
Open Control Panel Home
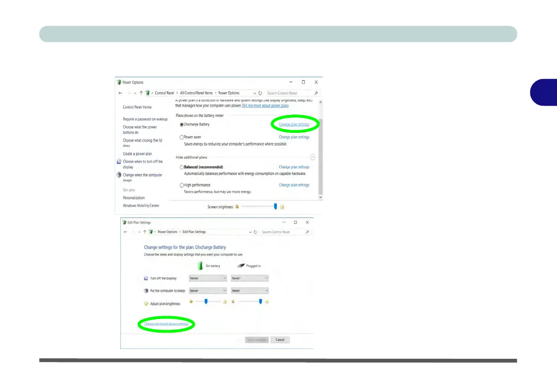(137, 107)
